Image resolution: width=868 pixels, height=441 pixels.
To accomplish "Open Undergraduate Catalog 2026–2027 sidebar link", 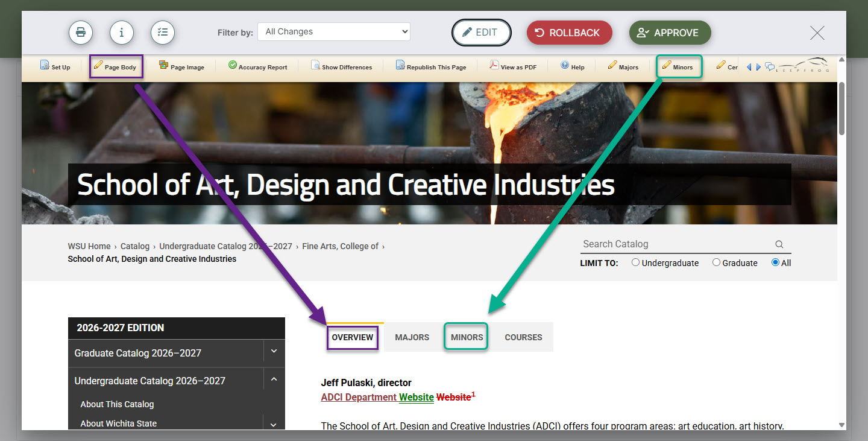I will (150, 381).
